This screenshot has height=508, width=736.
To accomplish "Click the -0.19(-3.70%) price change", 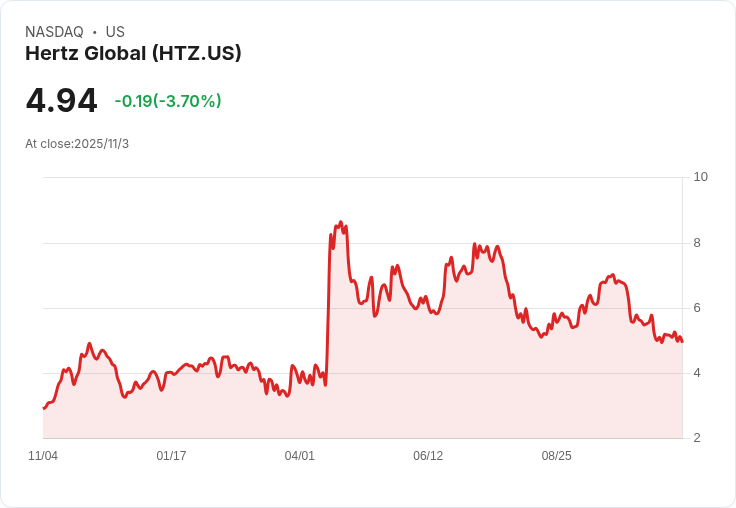I will click(168, 101).
